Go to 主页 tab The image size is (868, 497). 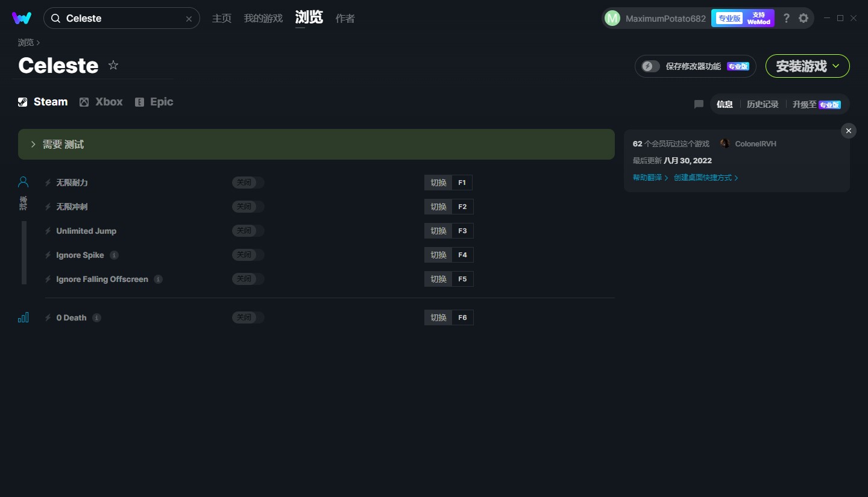click(x=222, y=18)
